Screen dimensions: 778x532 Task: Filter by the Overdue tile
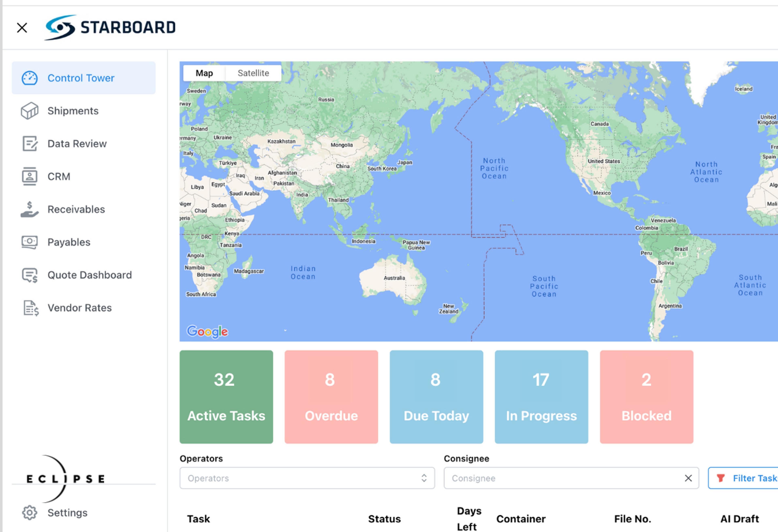click(x=331, y=397)
